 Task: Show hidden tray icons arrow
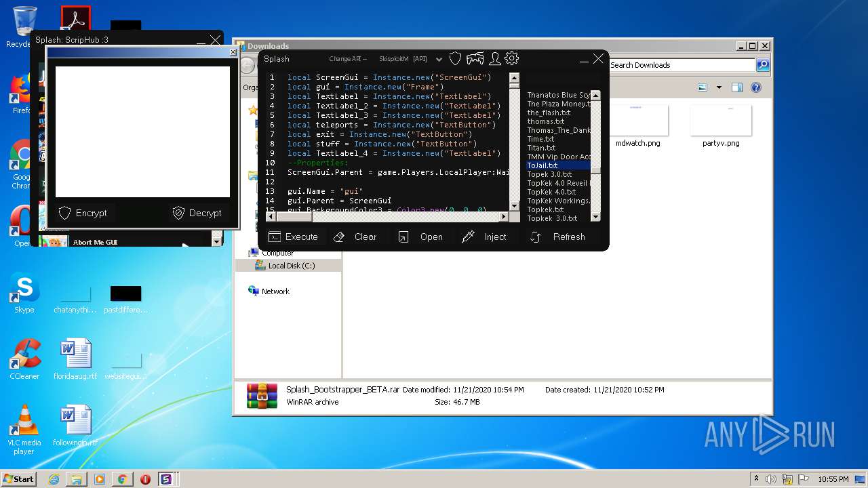(756, 479)
